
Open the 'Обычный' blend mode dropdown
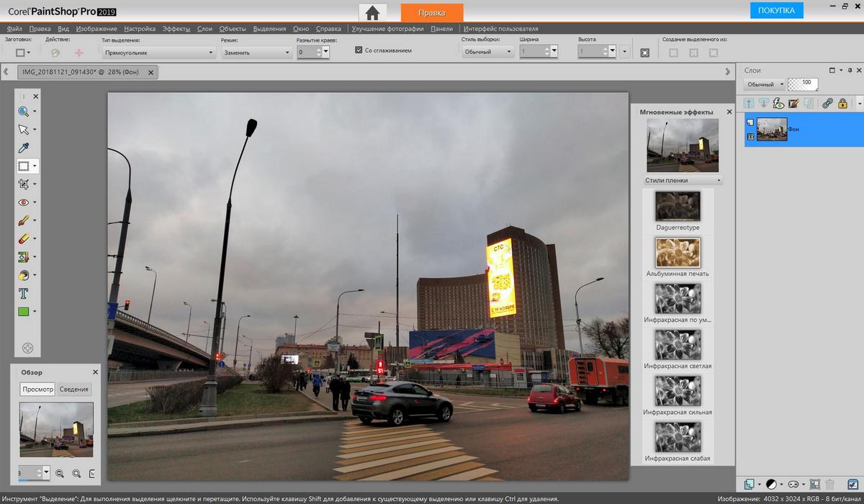coord(763,84)
